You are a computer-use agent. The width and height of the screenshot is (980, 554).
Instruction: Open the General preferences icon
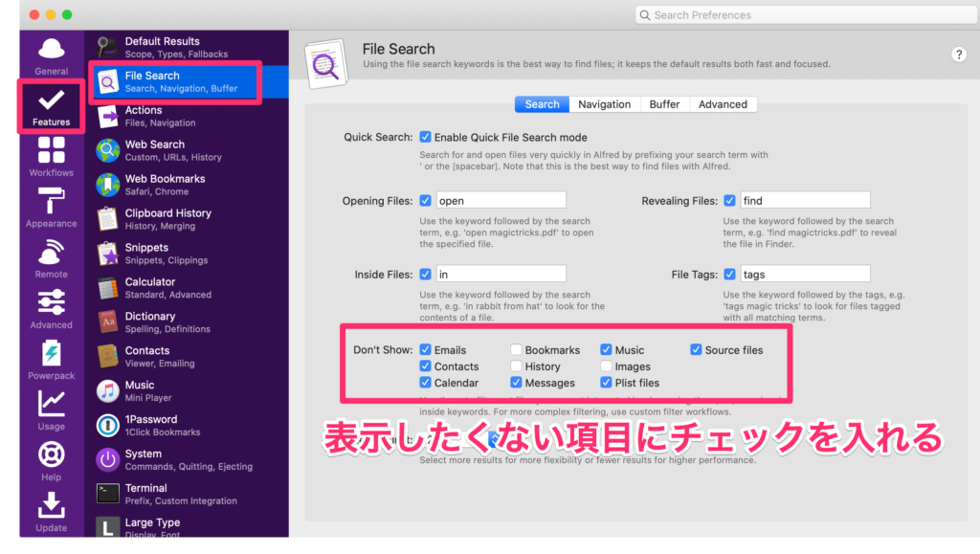point(51,55)
